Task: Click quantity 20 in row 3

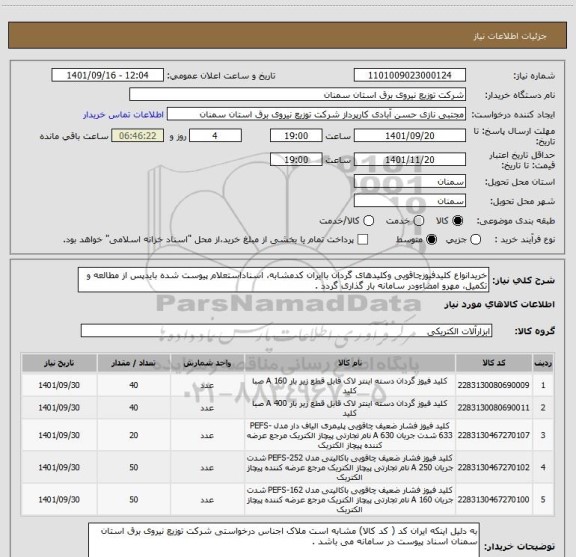Action: click(134, 435)
